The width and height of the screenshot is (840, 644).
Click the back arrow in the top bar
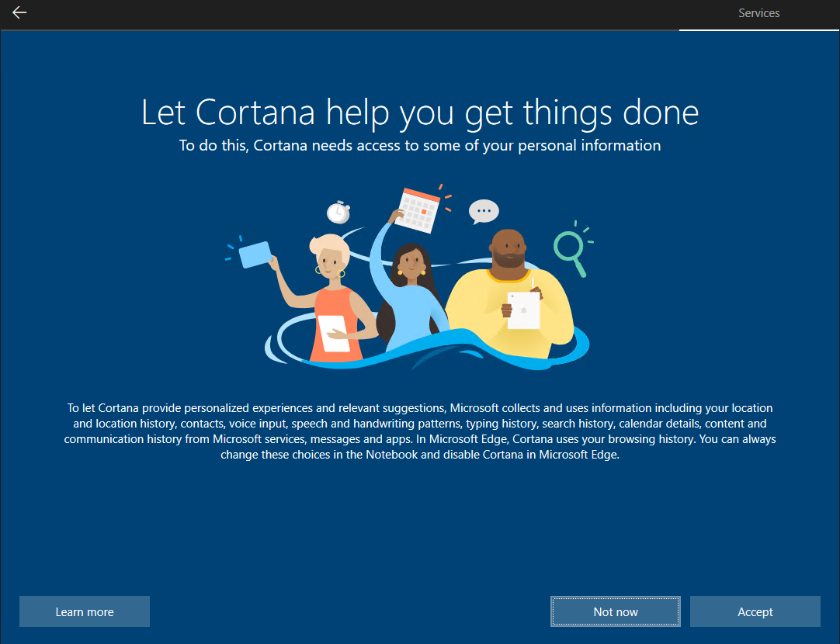point(19,13)
